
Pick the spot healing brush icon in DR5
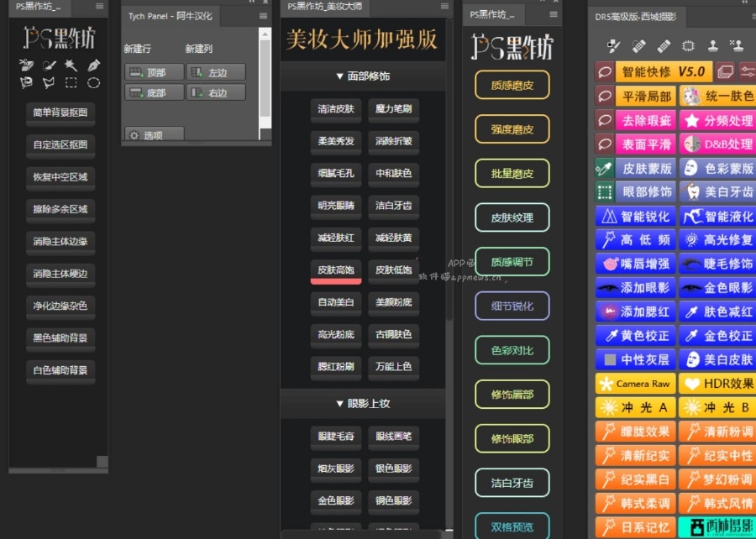(x=638, y=46)
